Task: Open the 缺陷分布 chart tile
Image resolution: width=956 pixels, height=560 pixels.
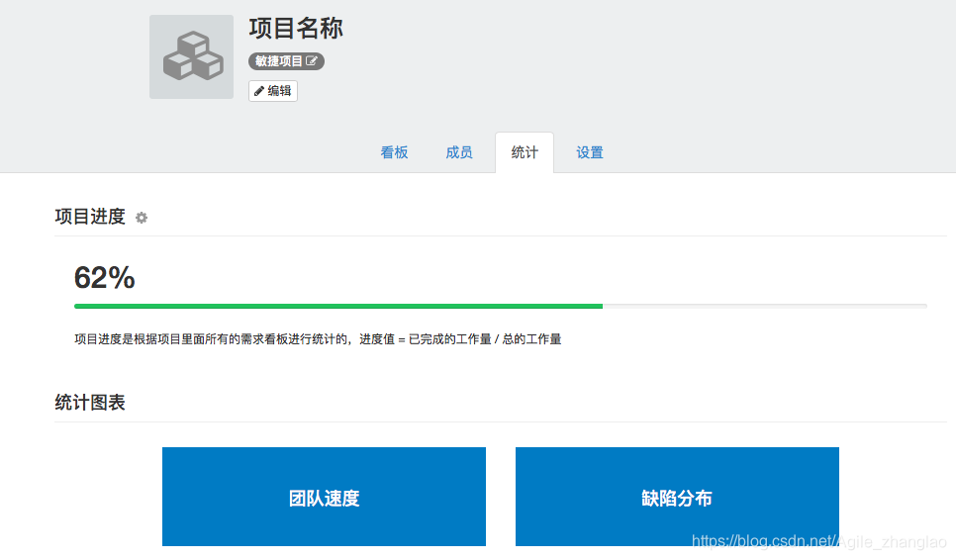Action: pyautogui.click(x=677, y=497)
